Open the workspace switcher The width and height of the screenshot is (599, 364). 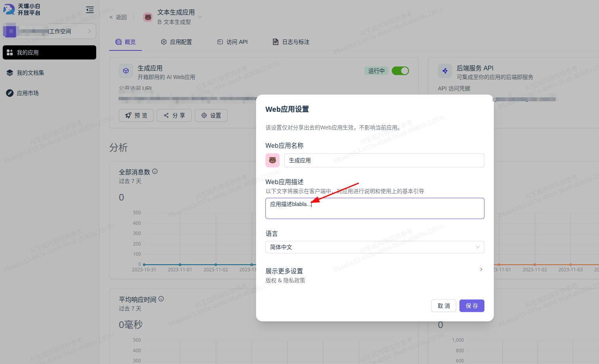tap(49, 31)
